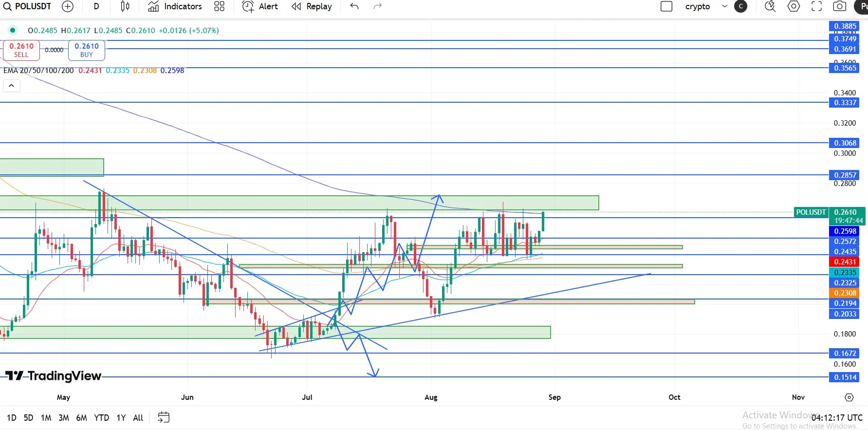The image size is (868, 430).
Task: Select the teal 0.2335 EMA50 price tag
Action: click(x=845, y=273)
